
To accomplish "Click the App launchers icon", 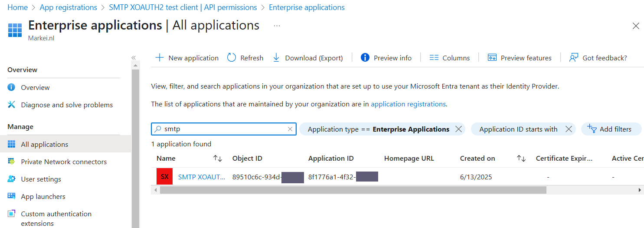I will [12, 196].
